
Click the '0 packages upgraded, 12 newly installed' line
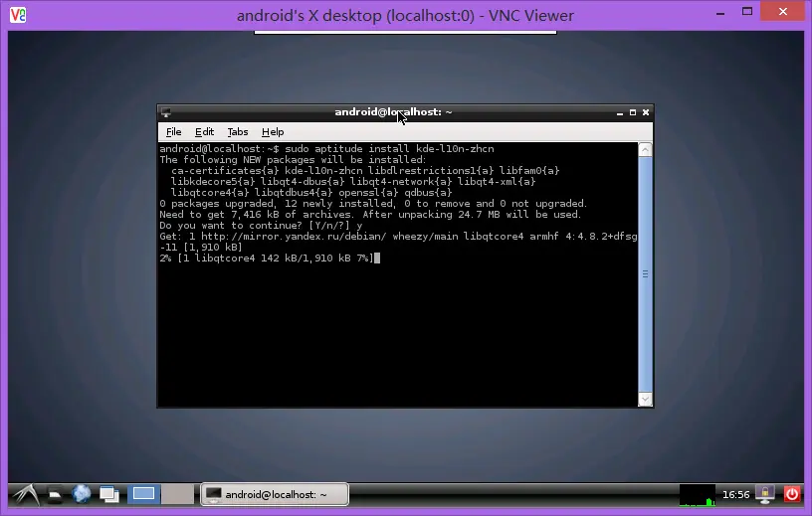373,204
